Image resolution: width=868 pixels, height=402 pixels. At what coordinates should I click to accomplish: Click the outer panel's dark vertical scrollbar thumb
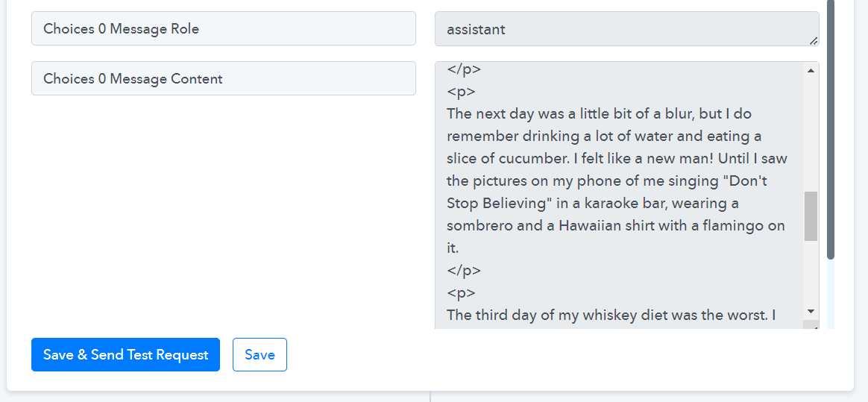[831, 127]
